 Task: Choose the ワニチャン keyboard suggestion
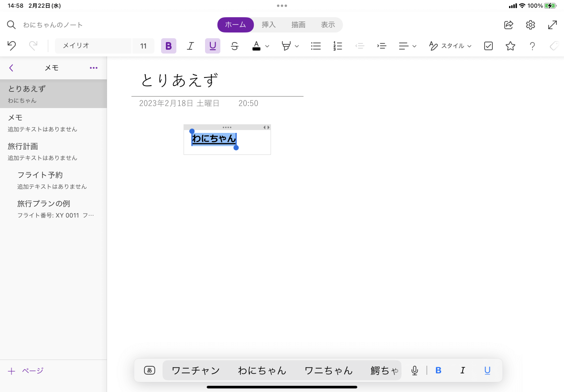tap(195, 370)
